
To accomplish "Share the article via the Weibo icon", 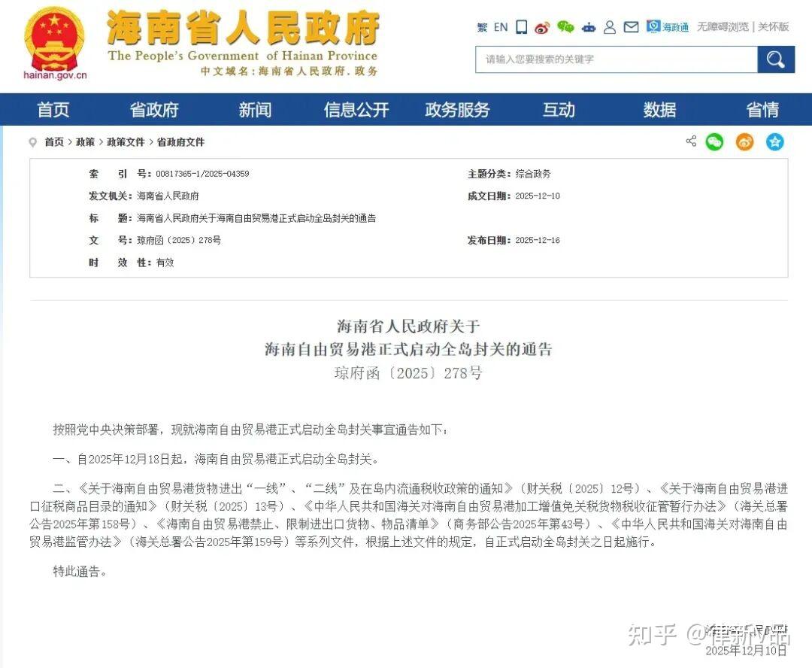I will tap(744, 141).
